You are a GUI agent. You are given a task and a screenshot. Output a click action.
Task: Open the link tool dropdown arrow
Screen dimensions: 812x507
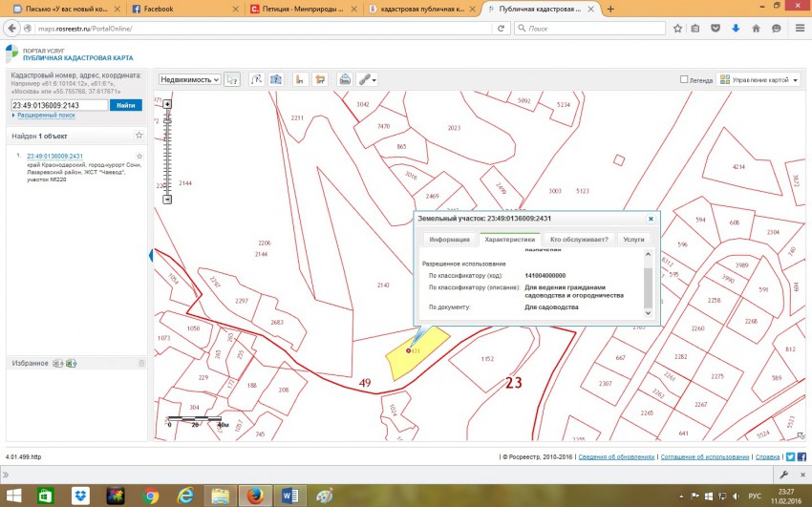[374, 79]
